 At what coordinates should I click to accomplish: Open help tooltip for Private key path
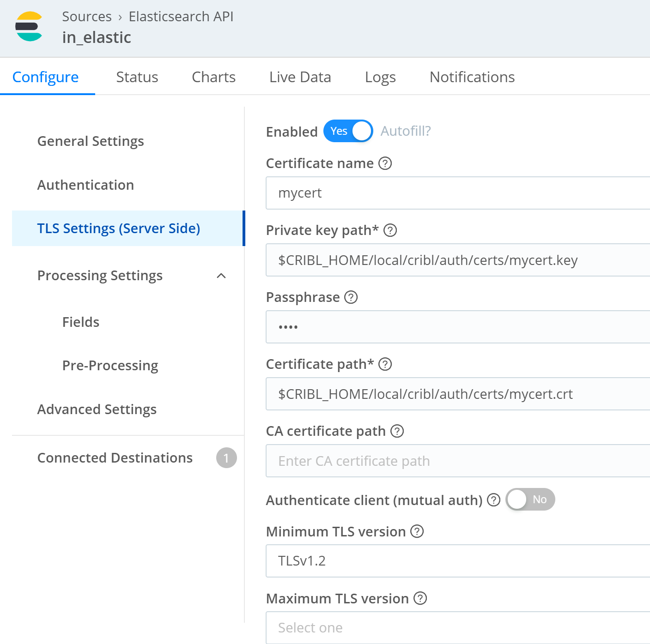click(390, 230)
